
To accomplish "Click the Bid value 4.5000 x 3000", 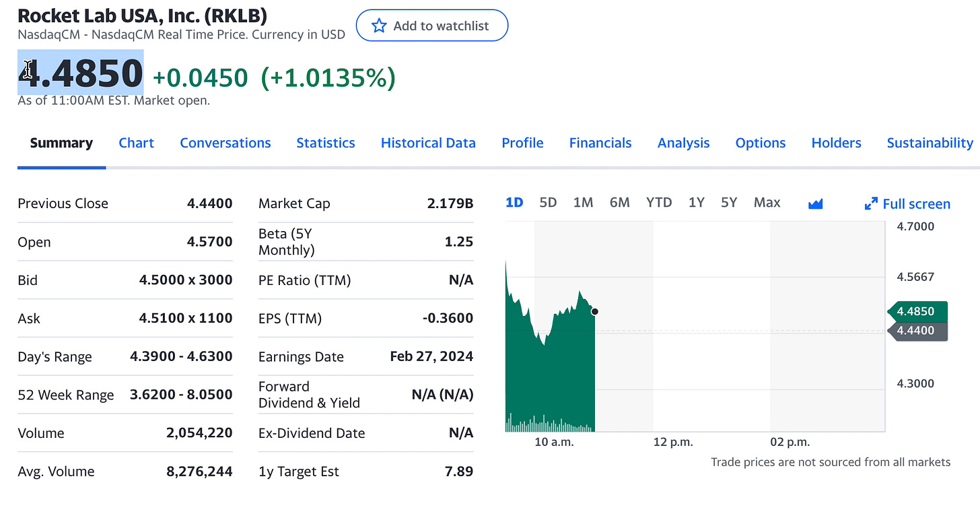I will [x=186, y=280].
